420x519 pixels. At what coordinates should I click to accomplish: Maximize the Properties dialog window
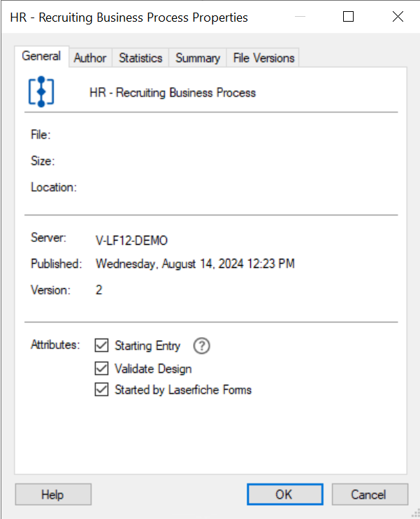tap(349, 17)
